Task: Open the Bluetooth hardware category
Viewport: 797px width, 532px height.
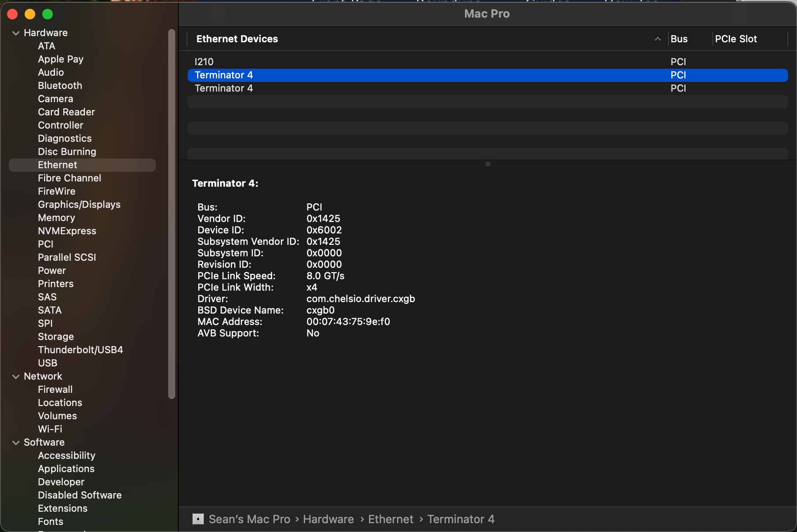Action: tap(60, 86)
